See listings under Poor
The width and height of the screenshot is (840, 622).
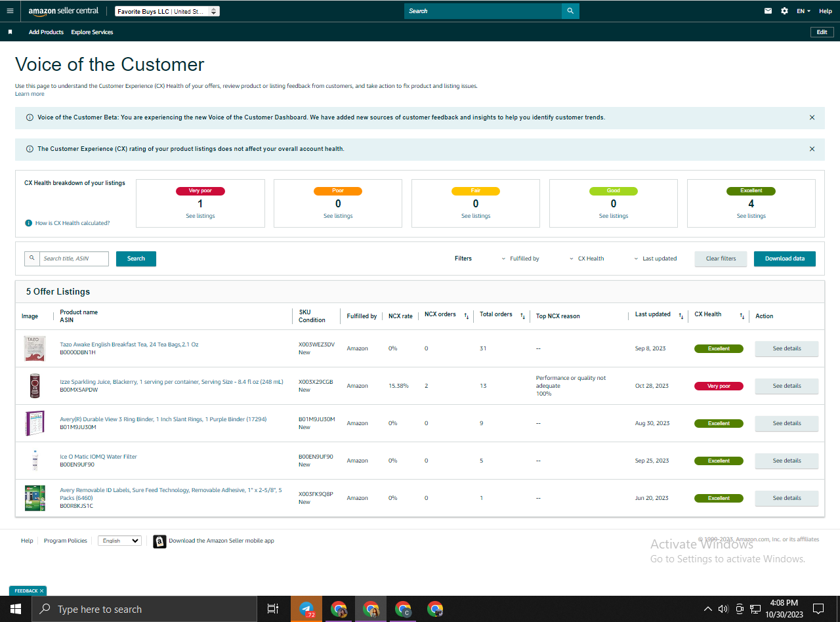[x=338, y=216]
